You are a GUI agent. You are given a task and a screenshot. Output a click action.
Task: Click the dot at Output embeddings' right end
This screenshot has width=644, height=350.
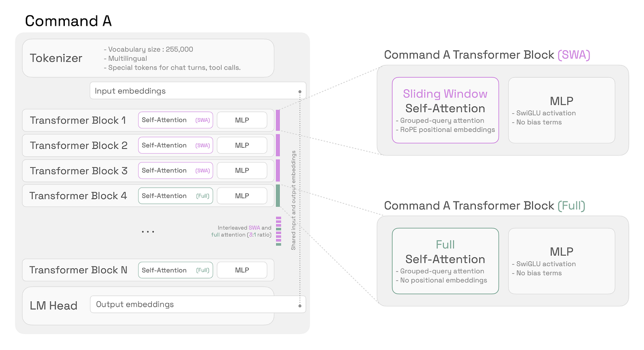[x=300, y=305]
